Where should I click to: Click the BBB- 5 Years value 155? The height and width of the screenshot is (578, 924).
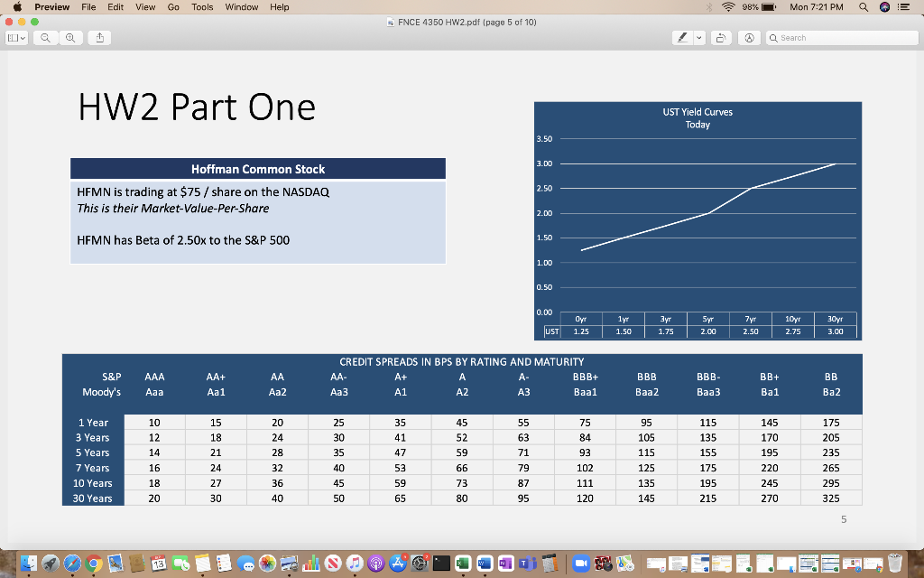pos(707,452)
